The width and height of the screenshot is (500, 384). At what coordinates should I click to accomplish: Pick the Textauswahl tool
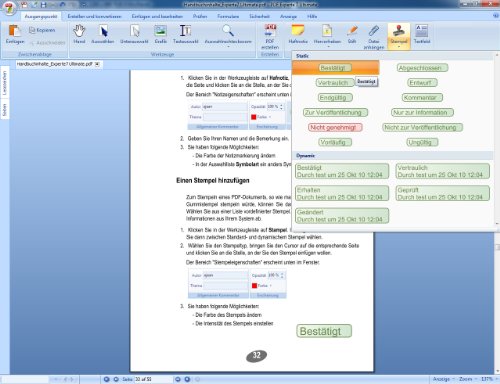(x=186, y=34)
